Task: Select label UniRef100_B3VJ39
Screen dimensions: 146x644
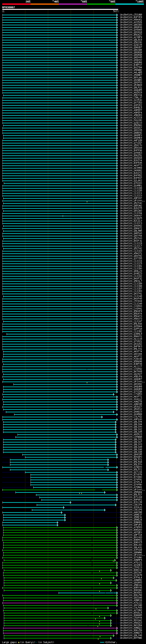Action: [131, 502]
